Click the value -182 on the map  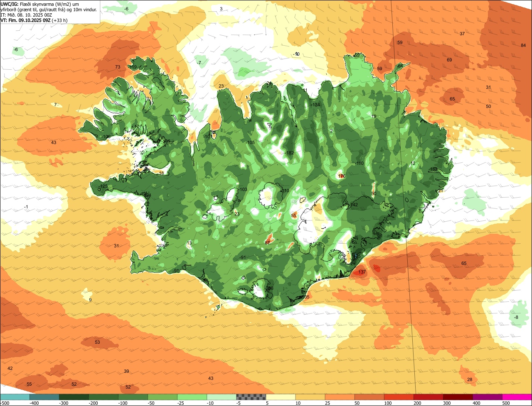tap(289, 153)
